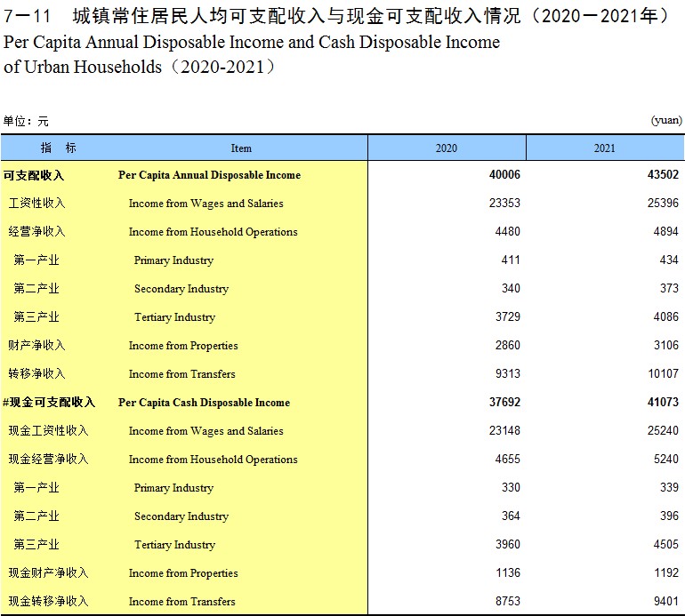Select the 2021 wages value 25396
The image size is (685, 616).
663,203
